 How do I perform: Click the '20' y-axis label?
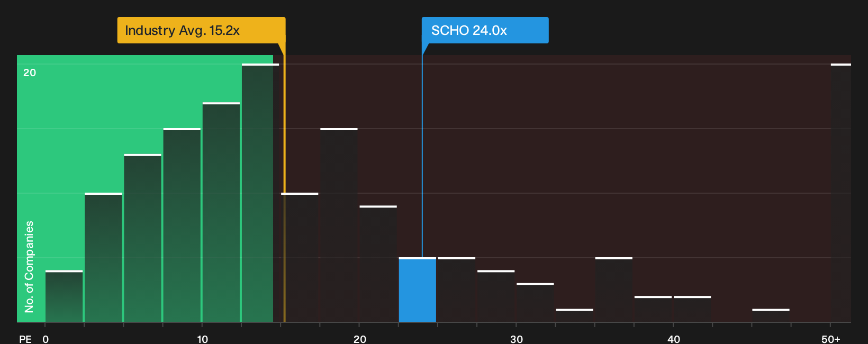[30, 73]
